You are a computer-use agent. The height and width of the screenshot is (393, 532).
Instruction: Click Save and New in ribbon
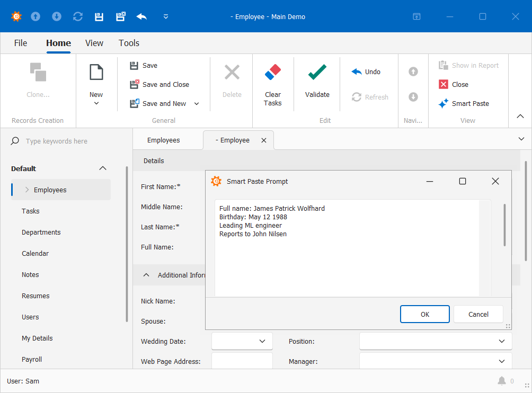158,103
